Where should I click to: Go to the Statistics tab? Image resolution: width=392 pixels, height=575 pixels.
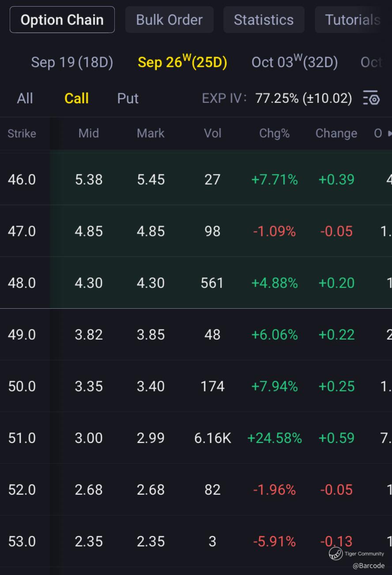[x=264, y=20]
